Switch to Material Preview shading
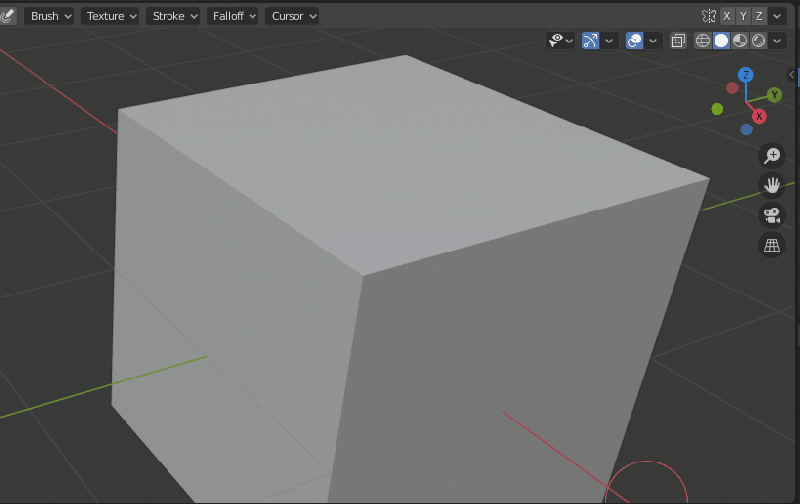Screen dimensions: 800x504 pyautogui.click(x=740, y=41)
